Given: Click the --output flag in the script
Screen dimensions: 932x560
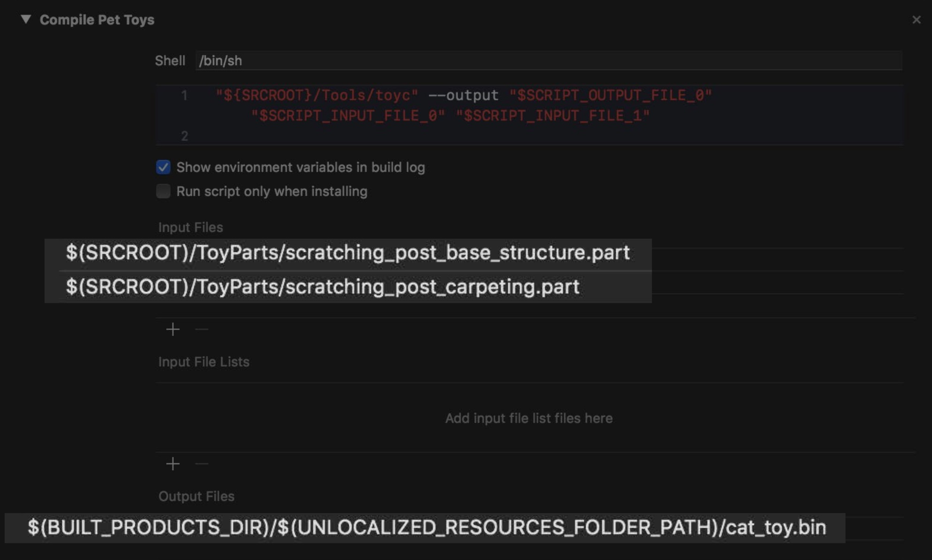Looking at the screenshot, I should point(463,95).
